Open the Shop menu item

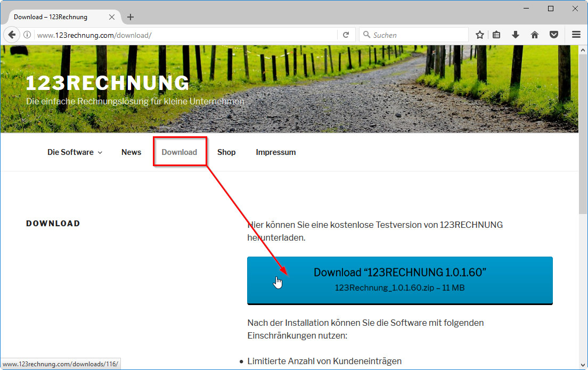coord(226,152)
